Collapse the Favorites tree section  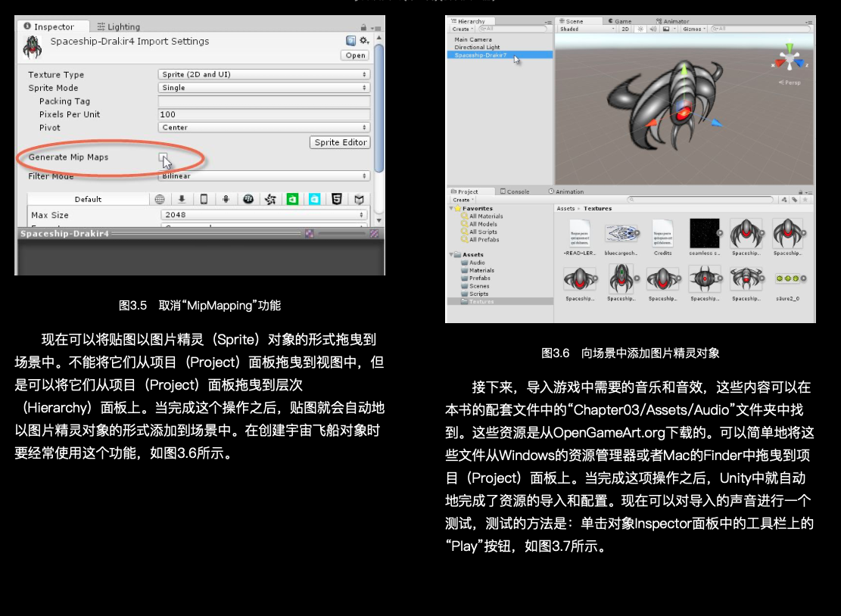(452, 209)
